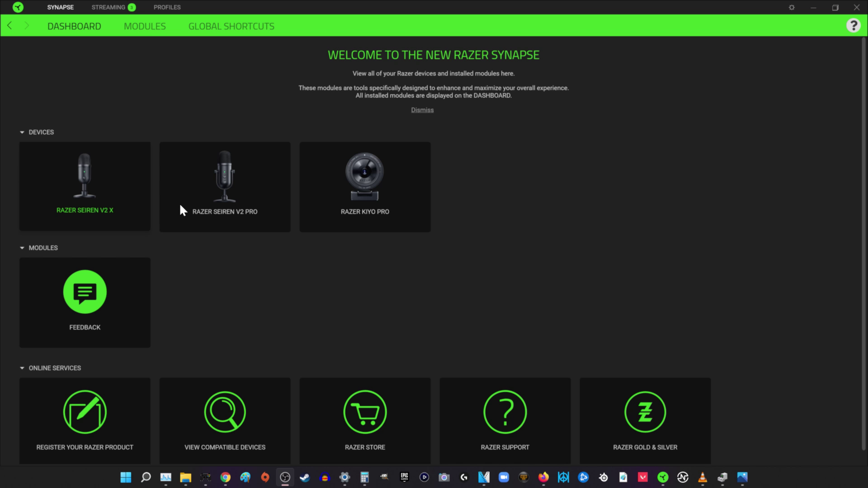Image resolution: width=868 pixels, height=488 pixels.
Task: Collapse the Devices section
Action: (x=22, y=132)
